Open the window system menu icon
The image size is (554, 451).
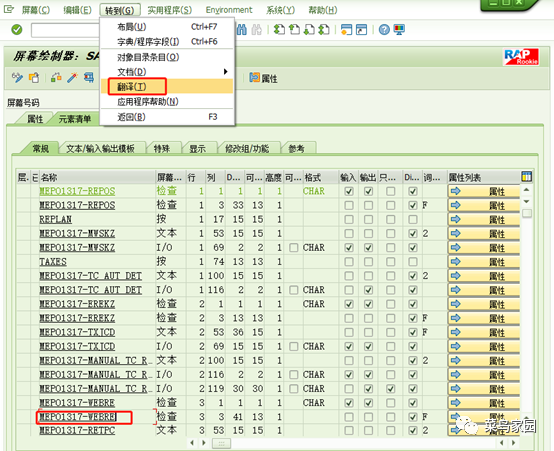[8, 10]
